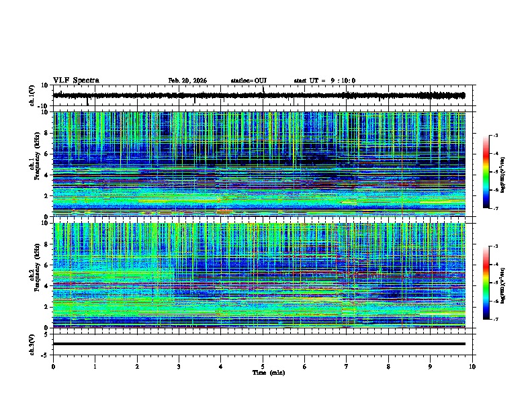Viewport: 532px width, 411px height.
Task: Click the "ch.1(V)" waveform axis label
Action: 32,95
